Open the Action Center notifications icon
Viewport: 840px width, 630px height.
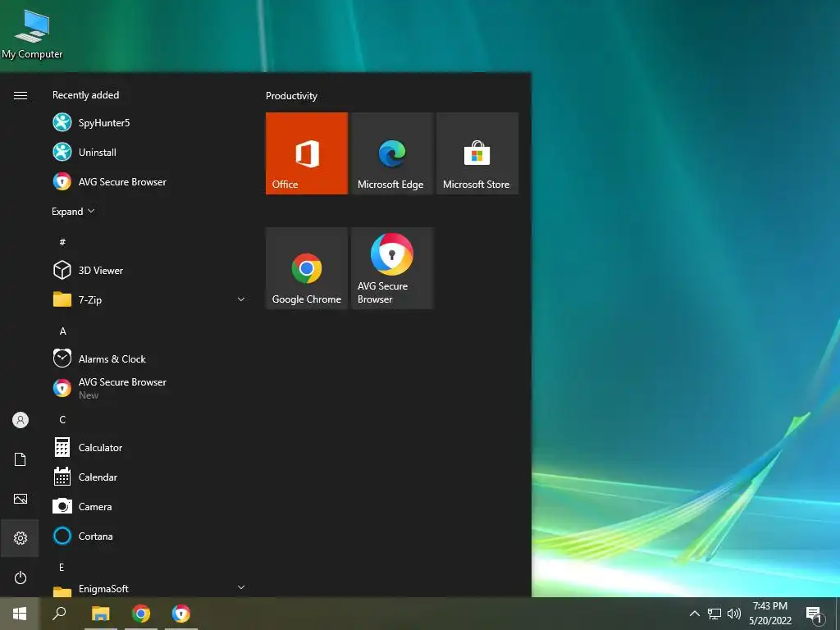(814, 614)
